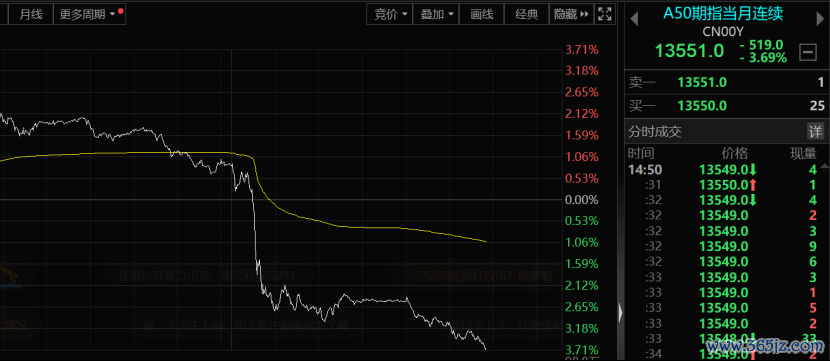Open details with the 详 button
The height and width of the screenshot is (361, 830).
pos(815,131)
